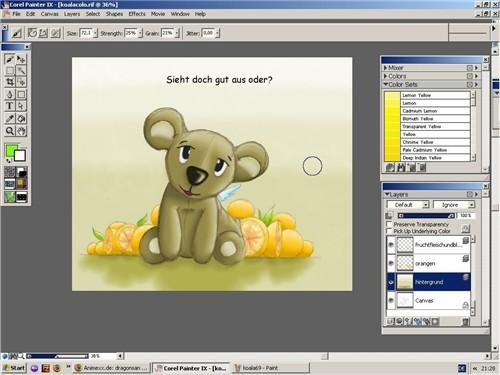Open the Gradient selector in toolbox
This screenshot has height=375, width=500.
pos(22,172)
